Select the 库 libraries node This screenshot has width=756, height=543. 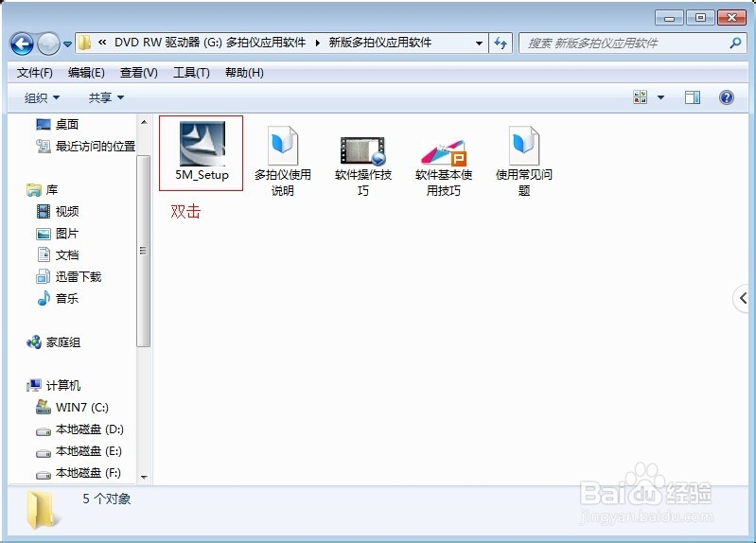click(42, 190)
